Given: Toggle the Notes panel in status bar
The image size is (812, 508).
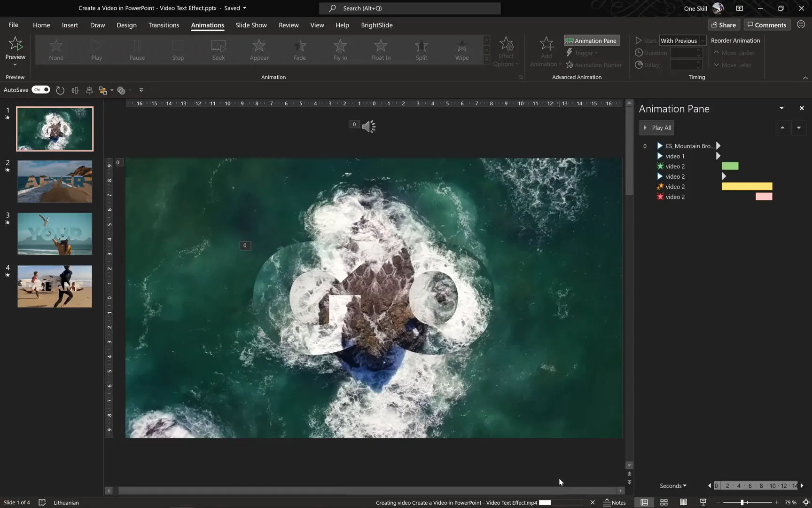Looking at the screenshot, I should click(x=614, y=502).
